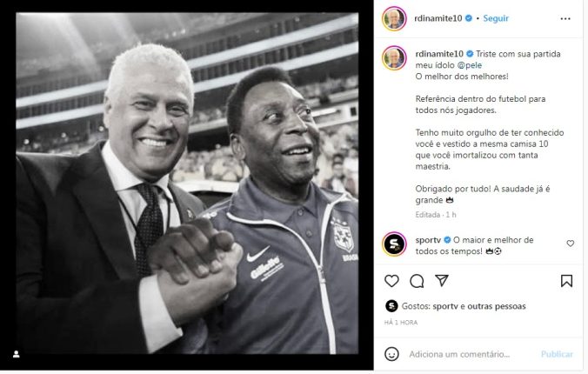Image resolution: width=588 pixels, height=374 pixels.
Task: Open sportv username link in comment
Action: [427, 239]
